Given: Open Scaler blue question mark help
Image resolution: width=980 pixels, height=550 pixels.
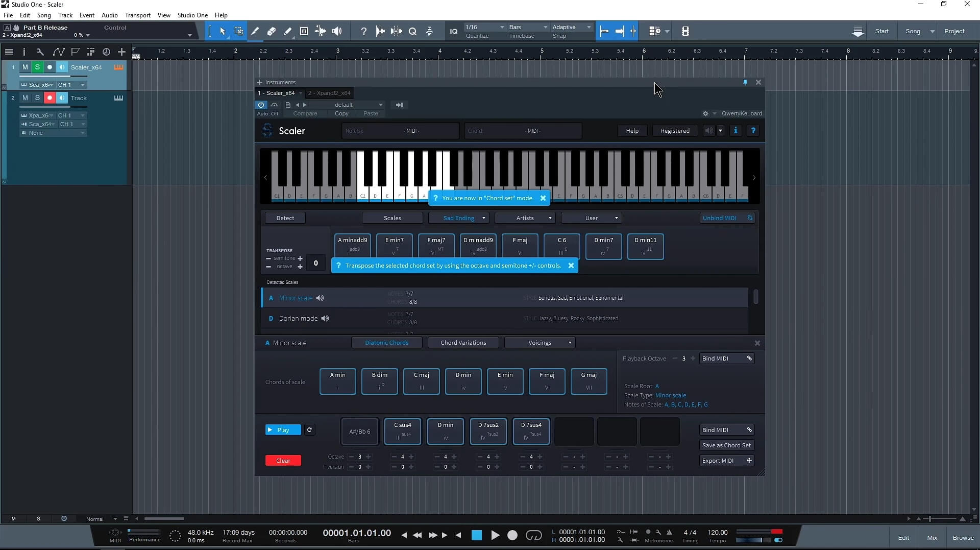Looking at the screenshot, I should tap(753, 131).
